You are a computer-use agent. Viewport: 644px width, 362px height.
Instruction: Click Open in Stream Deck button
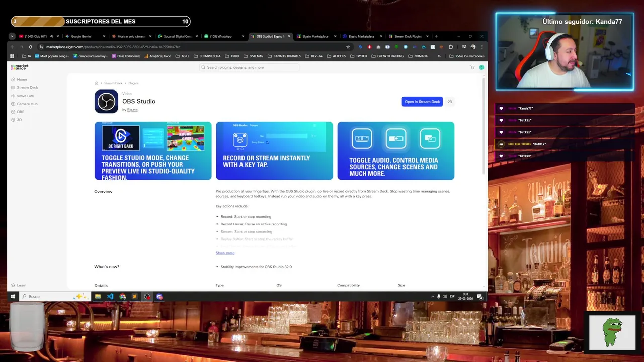tap(422, 102)
